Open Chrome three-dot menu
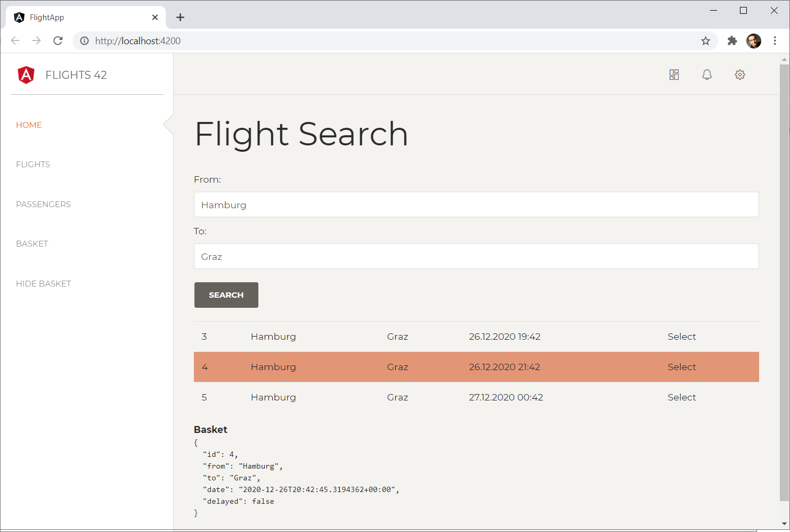The image size is (790, 532). pos(775,41)
